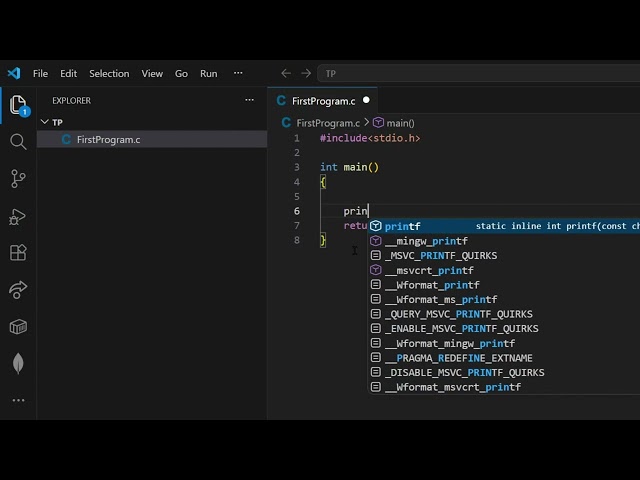
Task: Open the Run menu
Action: (x=209, y=73)
